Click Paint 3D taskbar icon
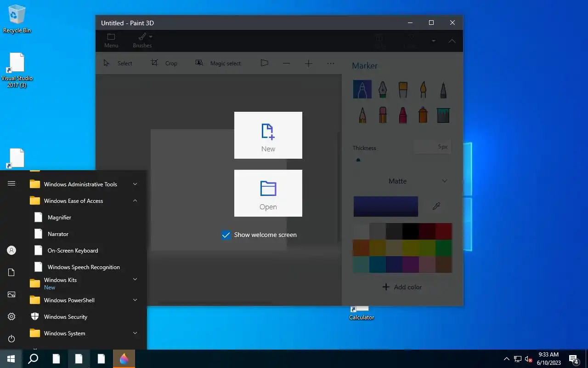The height and width of the screenshot is (368, 588). [x=124, y=359]
